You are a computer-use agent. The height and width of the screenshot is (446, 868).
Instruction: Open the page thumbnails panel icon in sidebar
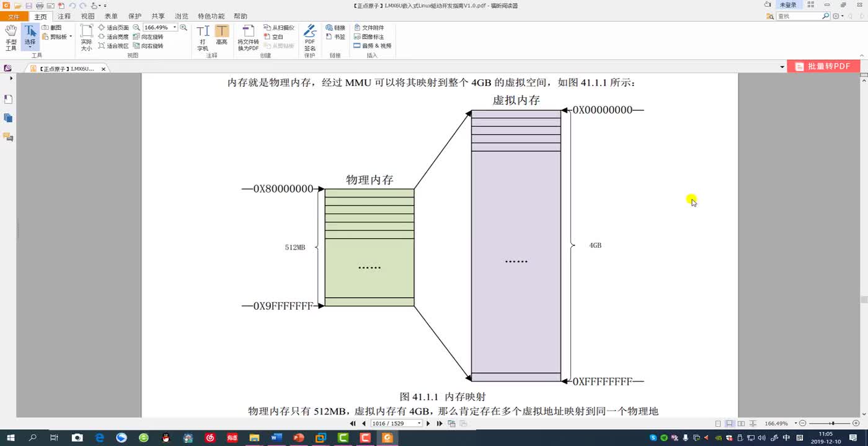[8, 99]
